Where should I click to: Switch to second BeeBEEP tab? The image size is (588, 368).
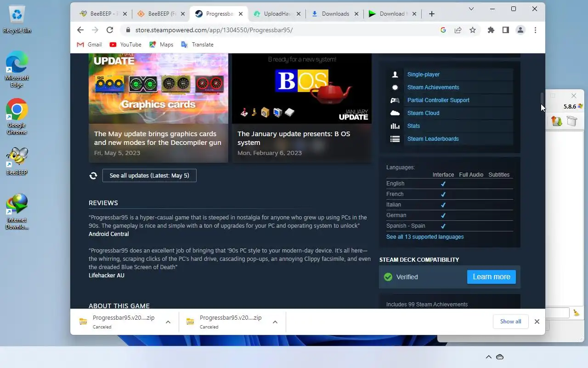tap(161, 14)
